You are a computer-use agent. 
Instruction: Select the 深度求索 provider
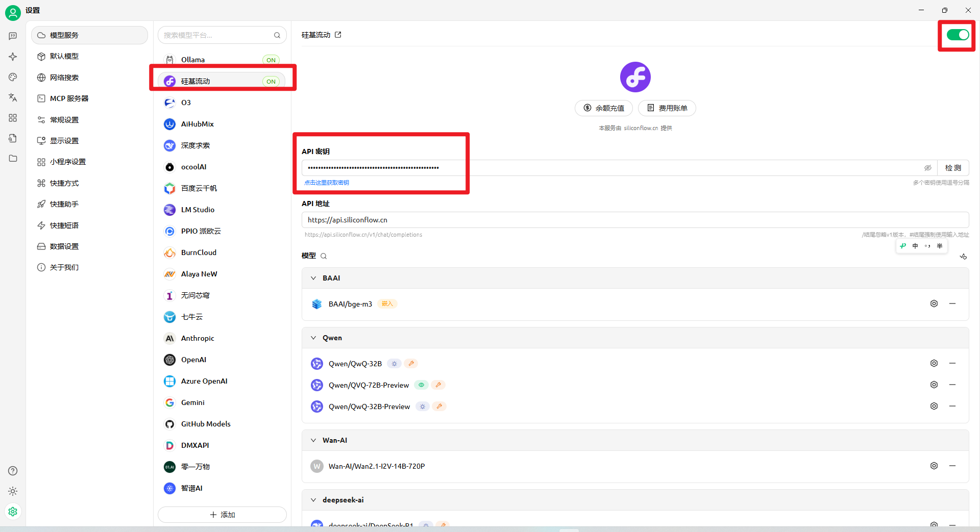click(222, 145)
